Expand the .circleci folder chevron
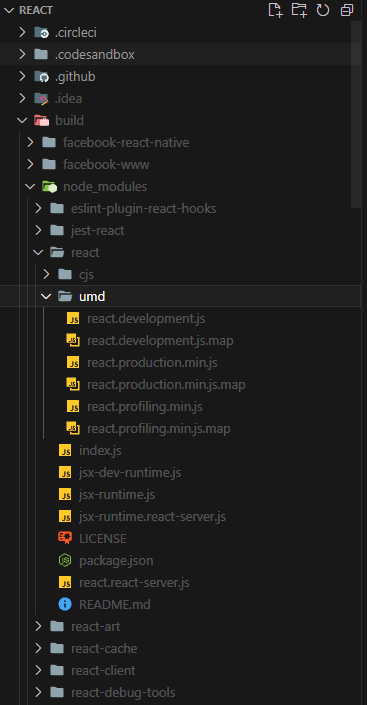Viewport: 367px width, 705px height. 22,32
